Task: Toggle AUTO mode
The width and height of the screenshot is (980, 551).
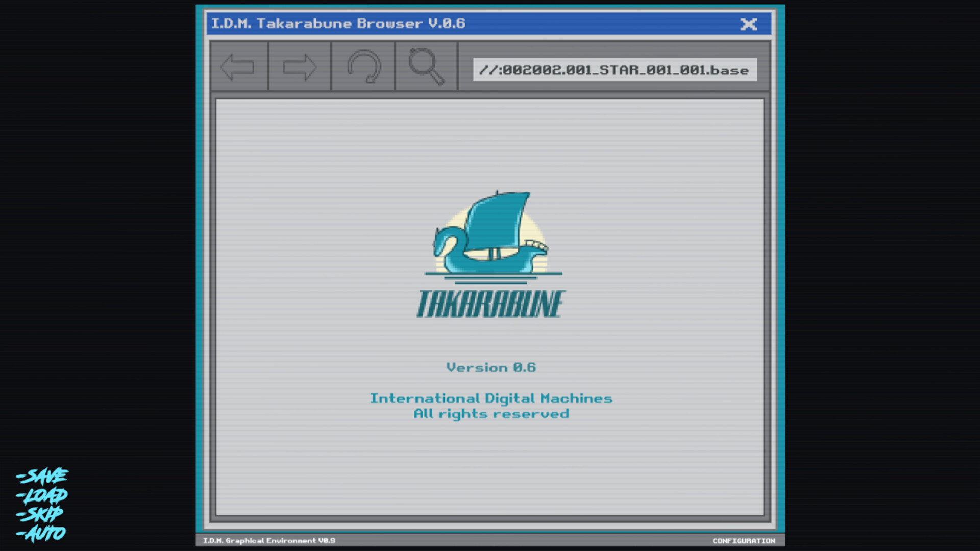Action: 42,534
